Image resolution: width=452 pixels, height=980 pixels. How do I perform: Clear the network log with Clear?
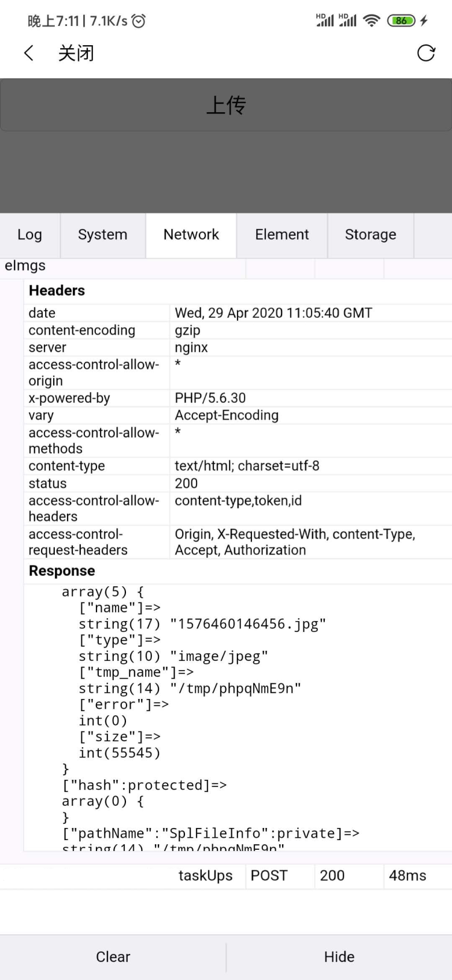pyautogui.click(x=113, y=957)
